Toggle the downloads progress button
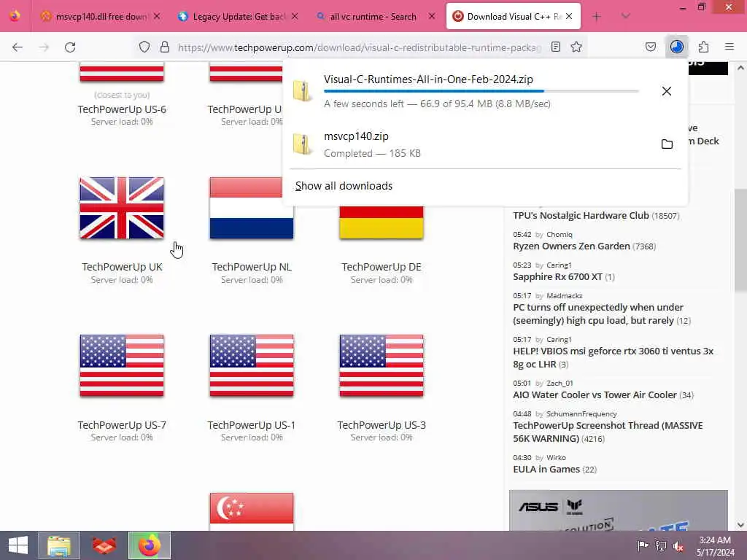This screenshot has height=560, width=747. pos(676,47)
